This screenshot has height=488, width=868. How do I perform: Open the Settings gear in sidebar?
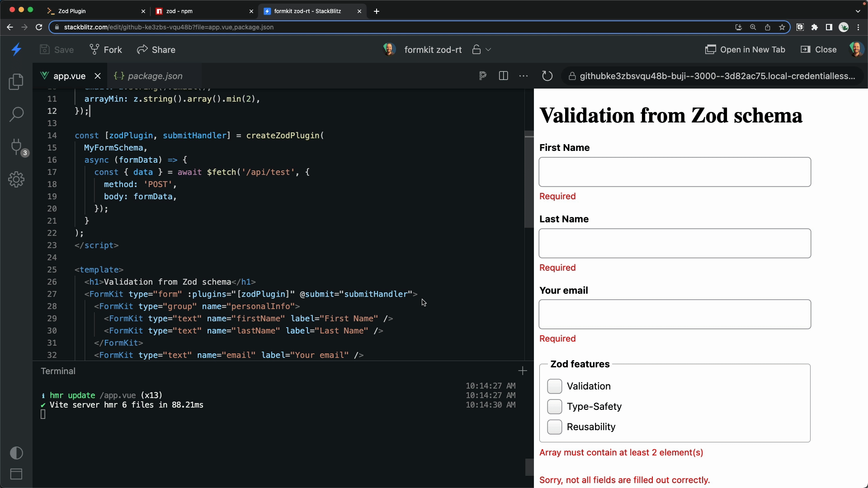(x=16, y=179)
